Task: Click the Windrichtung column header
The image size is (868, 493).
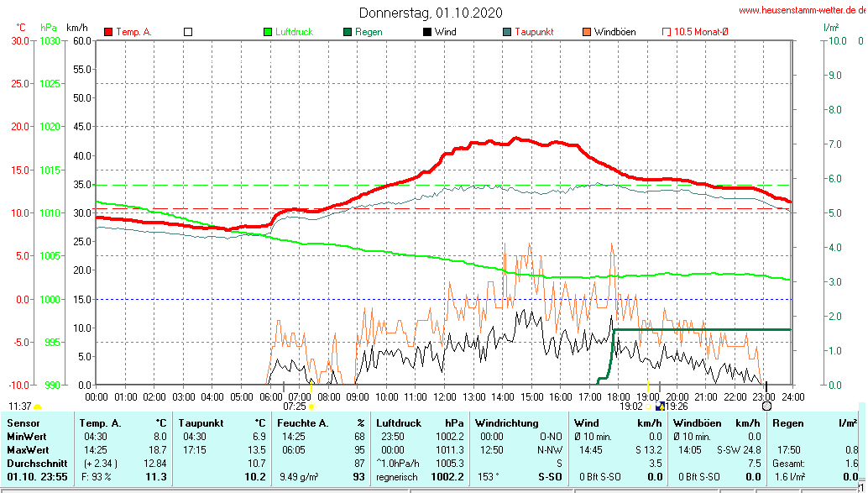Action: (x=507, y=422)
